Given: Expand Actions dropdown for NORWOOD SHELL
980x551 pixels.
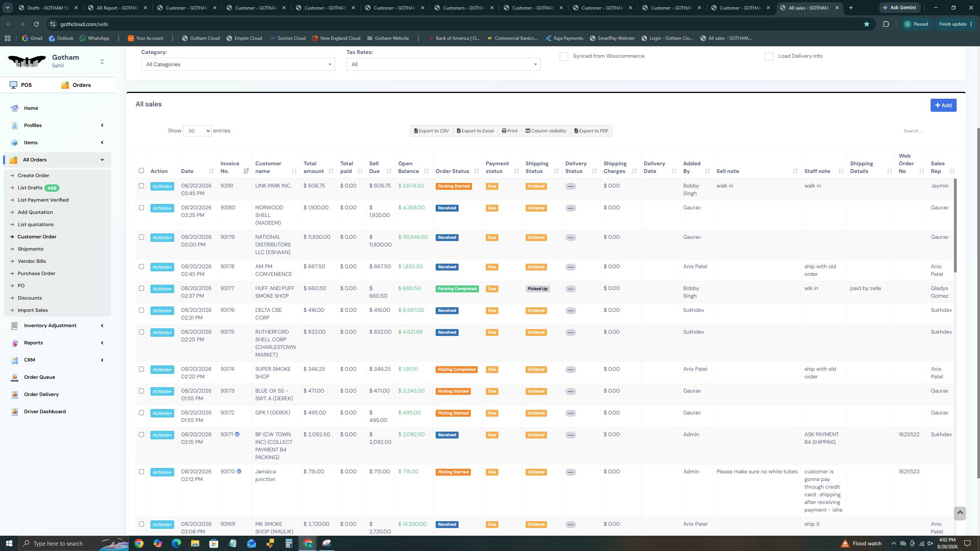Looking at the screenshot, I should tap(162, 208).
